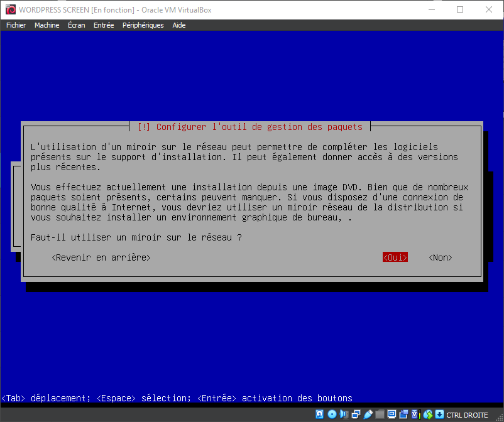
Task: Open the Aide menu
Action: click(179, 25)
